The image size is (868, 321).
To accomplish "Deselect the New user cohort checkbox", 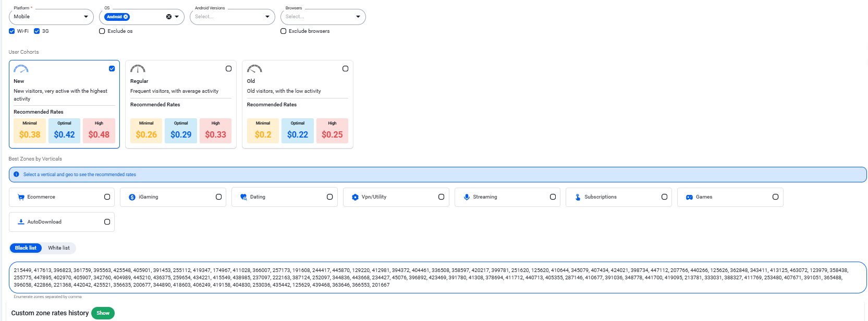I will coord(112,69).
